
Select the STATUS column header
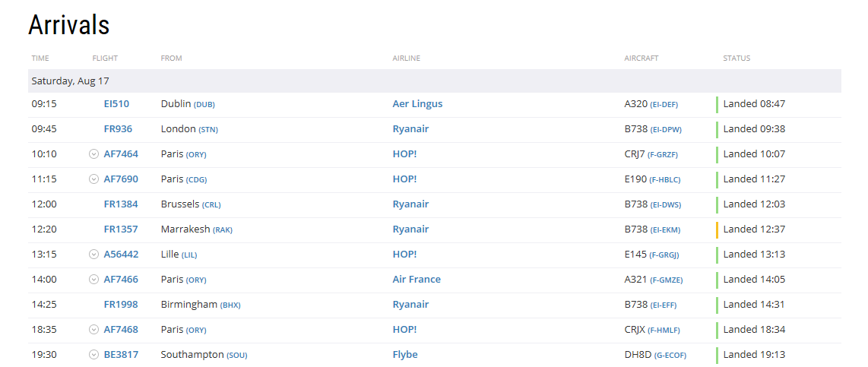point(737,58)
